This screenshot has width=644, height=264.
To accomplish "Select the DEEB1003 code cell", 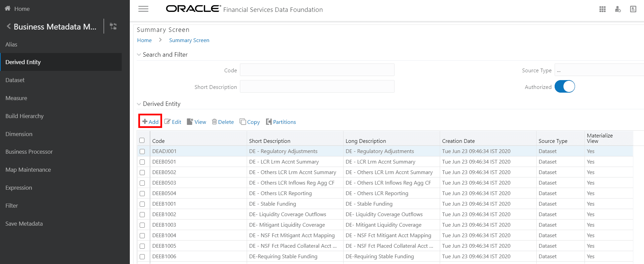I will click(x=198, y=225).
